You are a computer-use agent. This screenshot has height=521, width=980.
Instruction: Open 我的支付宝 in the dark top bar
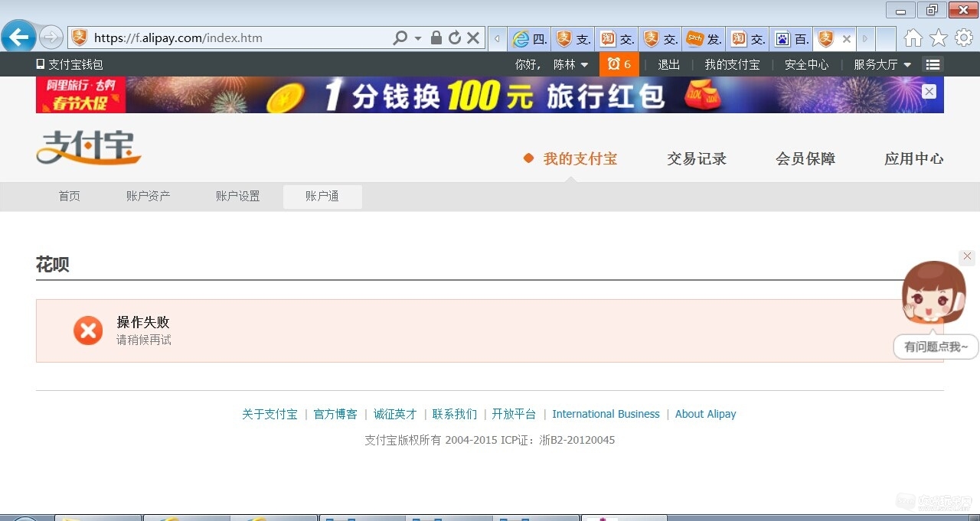coord(732,64)
